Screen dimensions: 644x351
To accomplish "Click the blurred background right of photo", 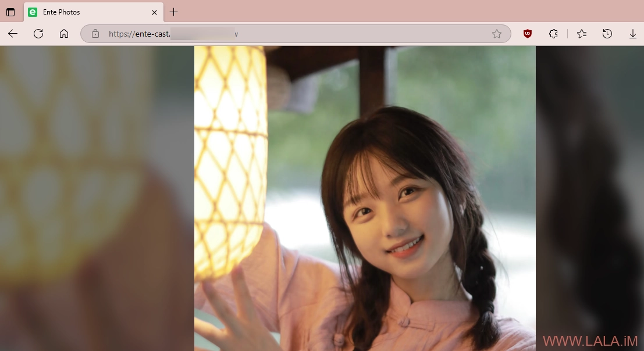I will tap(589, 174).
